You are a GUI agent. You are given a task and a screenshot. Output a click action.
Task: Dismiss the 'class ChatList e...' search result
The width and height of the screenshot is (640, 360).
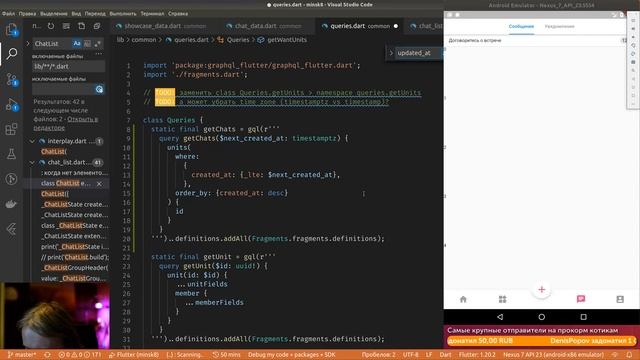tap(99, 184)
